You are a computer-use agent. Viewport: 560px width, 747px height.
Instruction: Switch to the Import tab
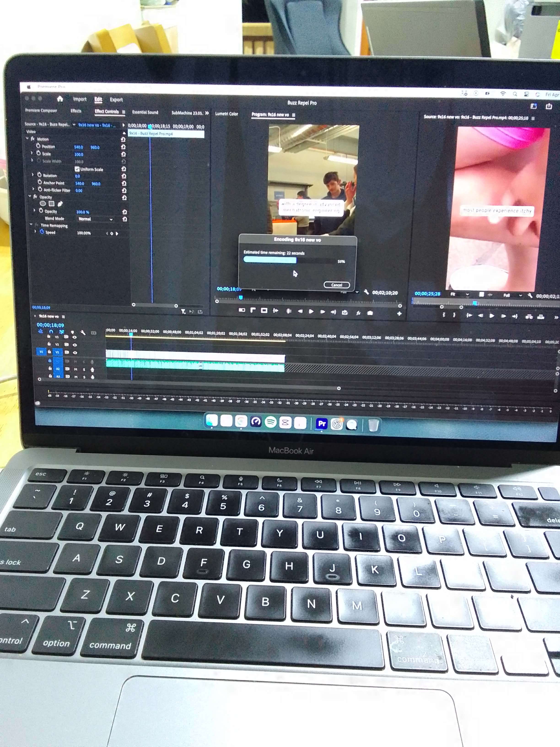(80, 99)
